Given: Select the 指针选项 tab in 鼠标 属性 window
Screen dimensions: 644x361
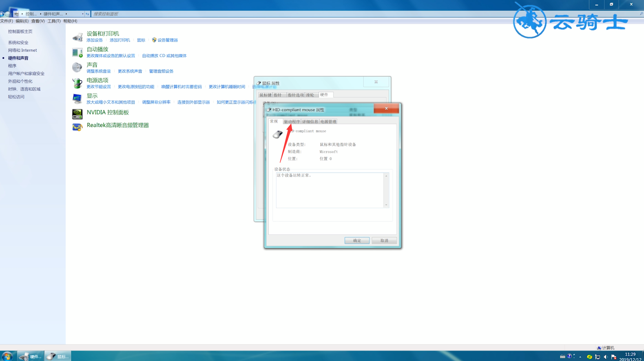Looking at the screenshot, I should click(296, 95).
